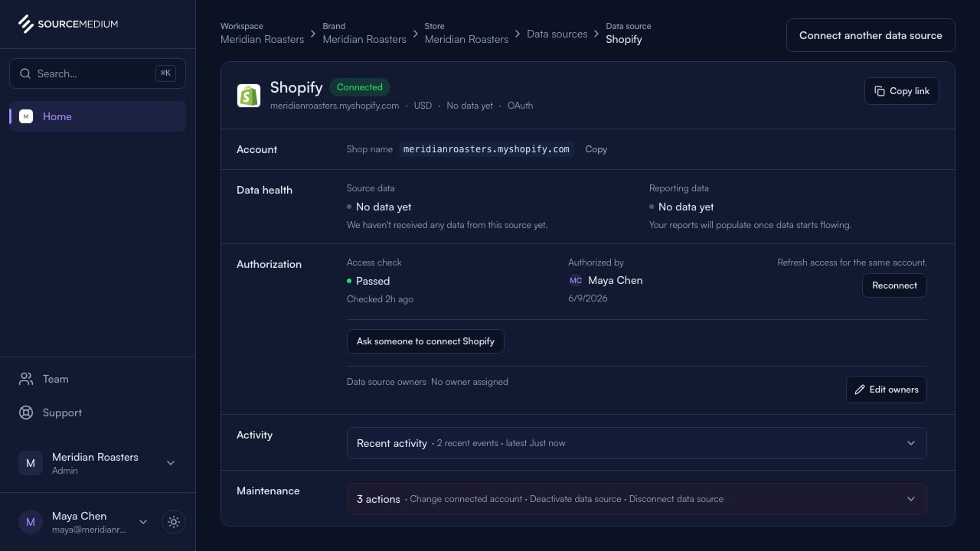Click the Copy link button
The height and width of the screenshot is (551, 980).
coord(902,91)
